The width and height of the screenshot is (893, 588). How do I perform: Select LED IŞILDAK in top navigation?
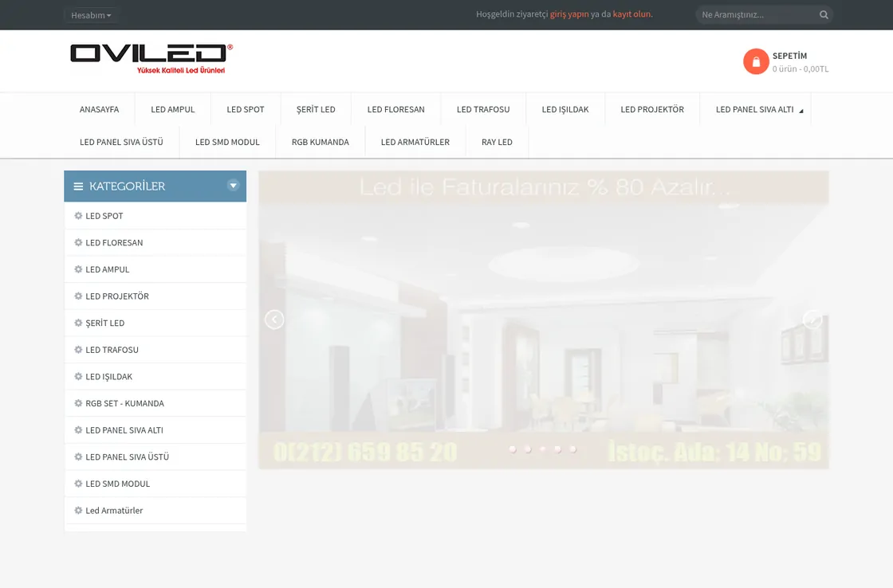565,109
